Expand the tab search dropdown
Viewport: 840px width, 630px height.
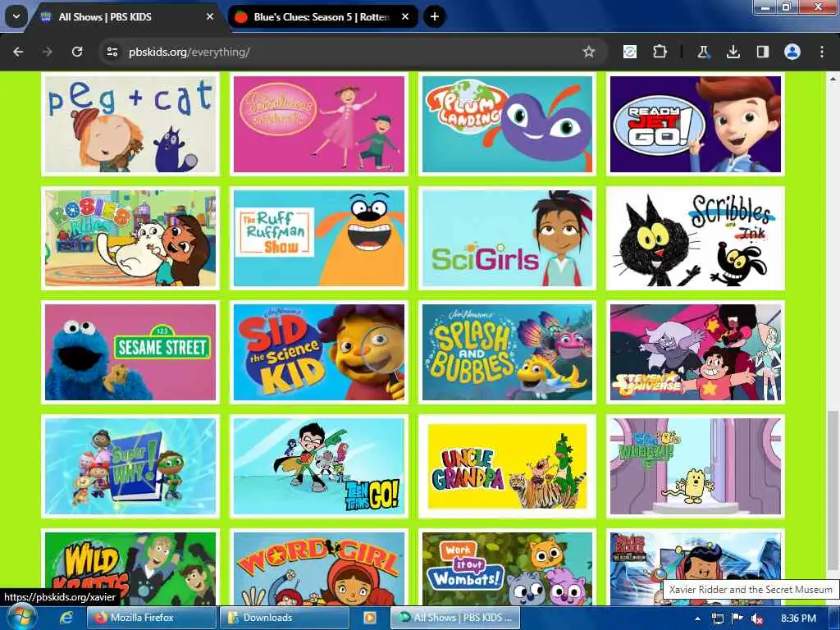click(x=16, y=16)
